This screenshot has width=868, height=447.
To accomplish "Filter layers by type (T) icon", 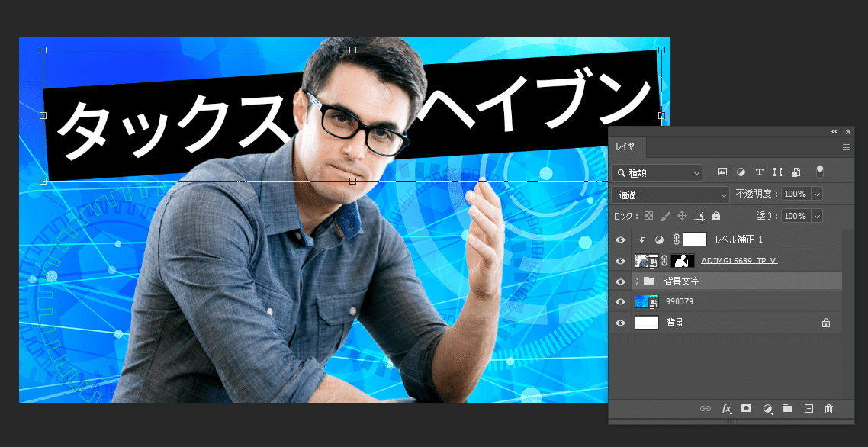I will [760, 172].
